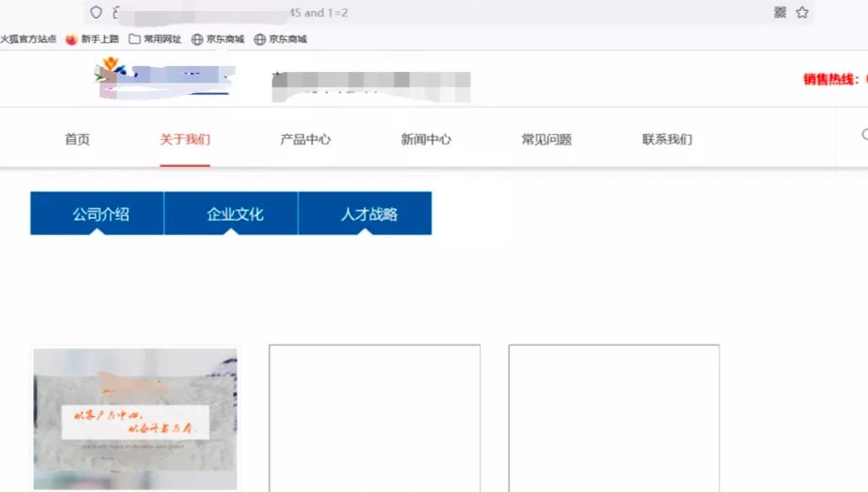Click the Firefox icon beside 新手上路 bookmark
Image resolution: width=868 pixels, height=492 pixels.
click(72, 39)
